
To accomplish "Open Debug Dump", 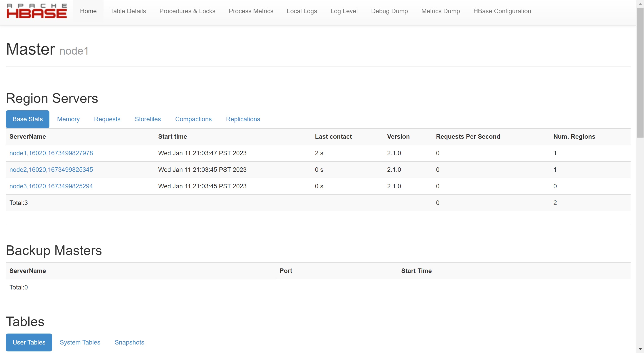I will coord(389,11).
